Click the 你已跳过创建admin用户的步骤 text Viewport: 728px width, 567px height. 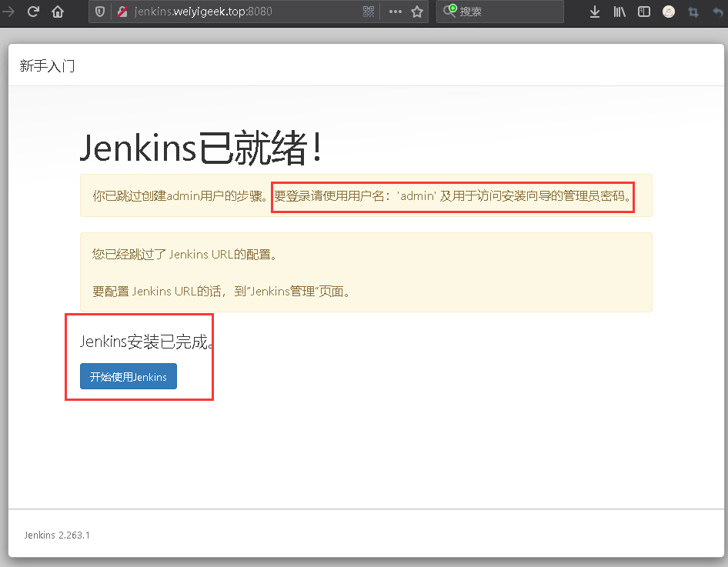[x=180, y=196]
